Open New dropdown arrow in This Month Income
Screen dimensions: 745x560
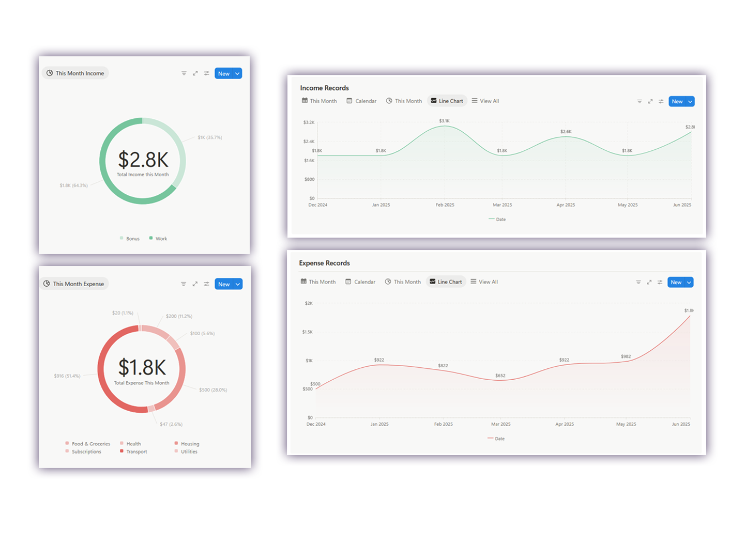click(x=237, y=74)
